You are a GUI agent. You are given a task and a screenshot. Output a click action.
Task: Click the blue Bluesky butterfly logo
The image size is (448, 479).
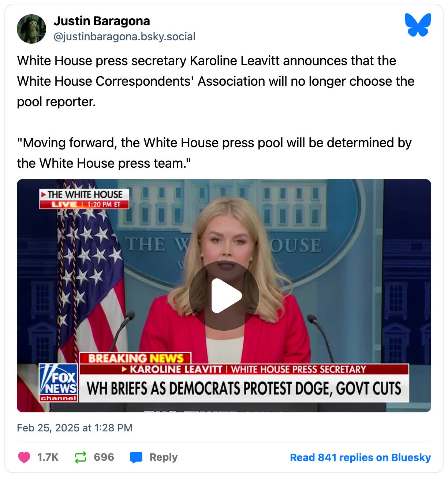click(x=418, y=25)
